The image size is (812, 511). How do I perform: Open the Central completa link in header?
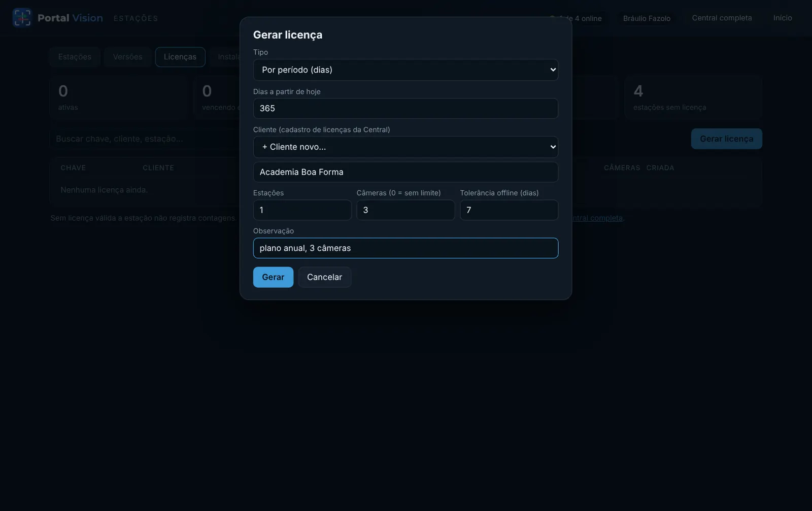pyautogui.click(x=722, y=18)
